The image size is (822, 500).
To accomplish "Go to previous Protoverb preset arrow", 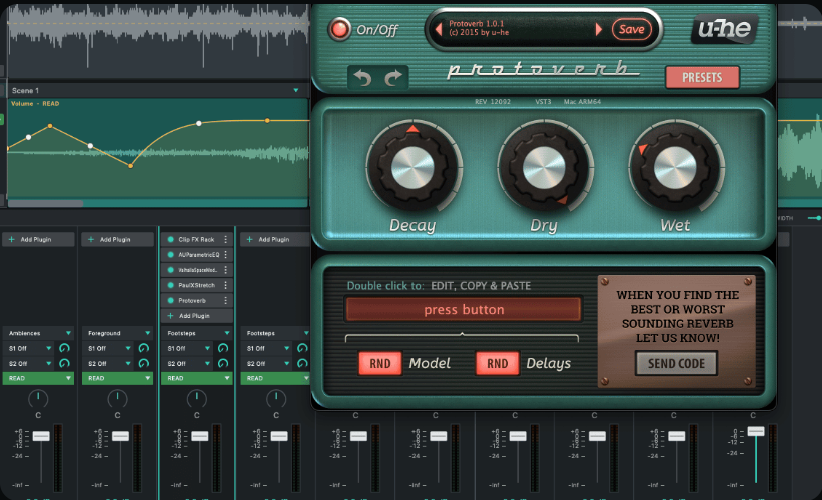I will pyautogui.click(x=439, y=29).
